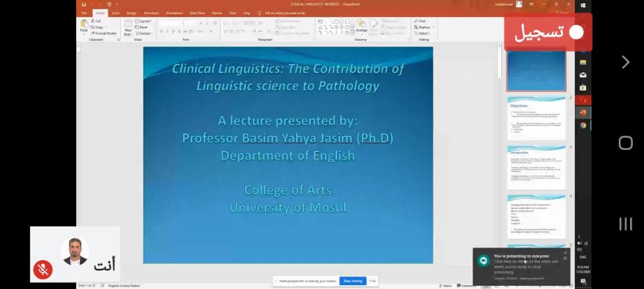Toggle the muted microphone button
644x289 pixels.
tap(43, 270)
